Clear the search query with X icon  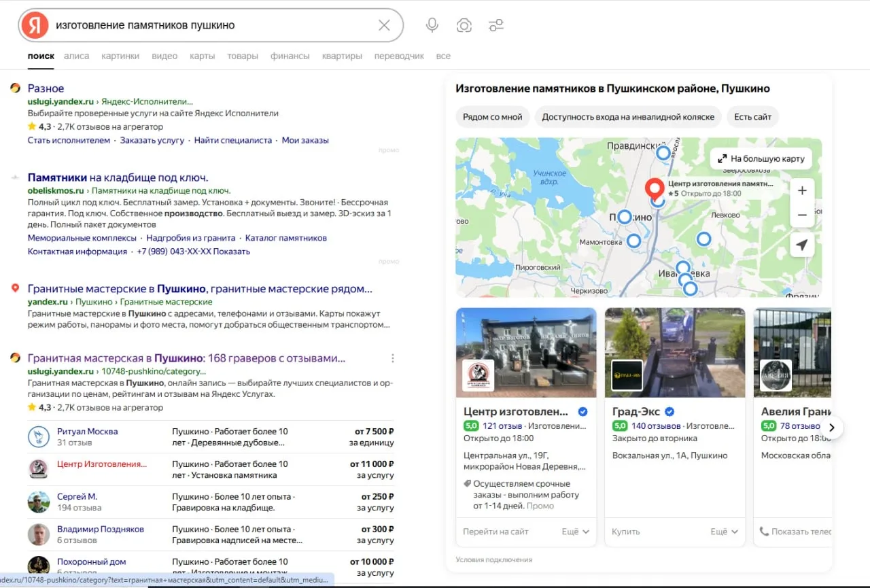[x=384, y=25]
